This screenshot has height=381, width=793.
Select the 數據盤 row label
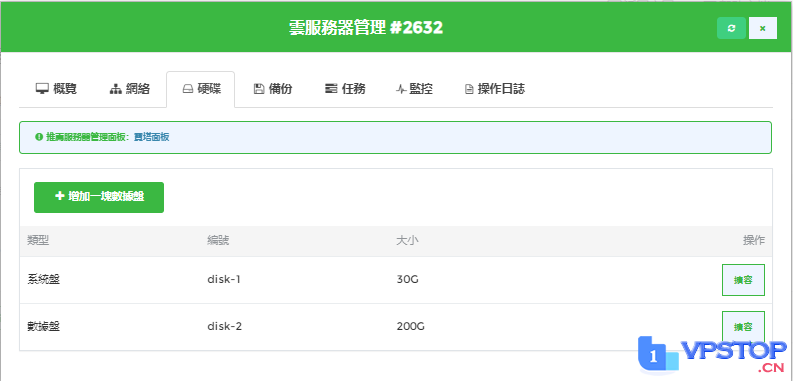[43, 326]
